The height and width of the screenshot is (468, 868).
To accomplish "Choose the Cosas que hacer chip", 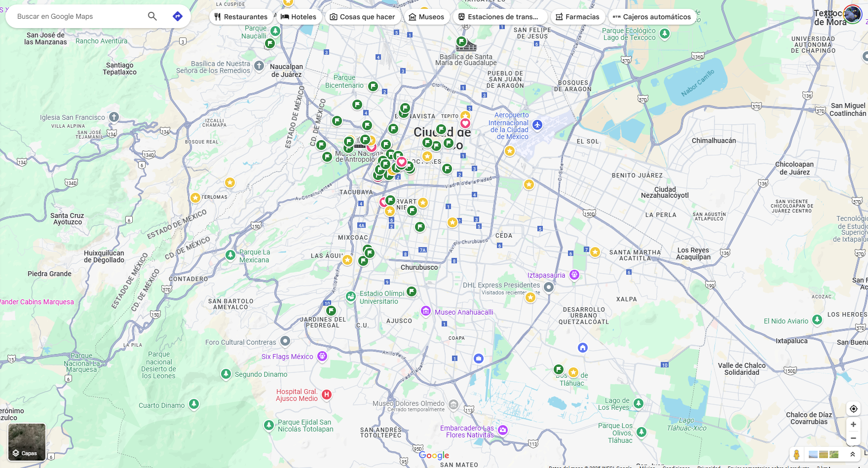I will click(363, 17).
